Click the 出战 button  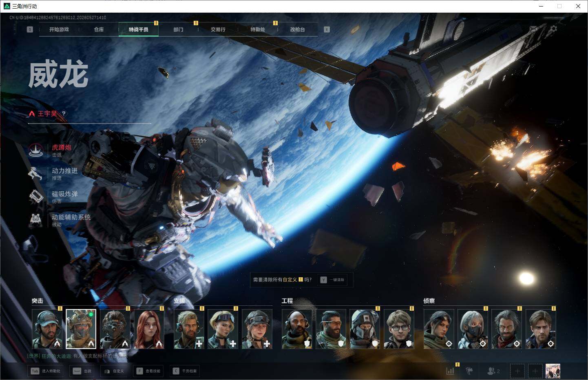pos(82,371)
